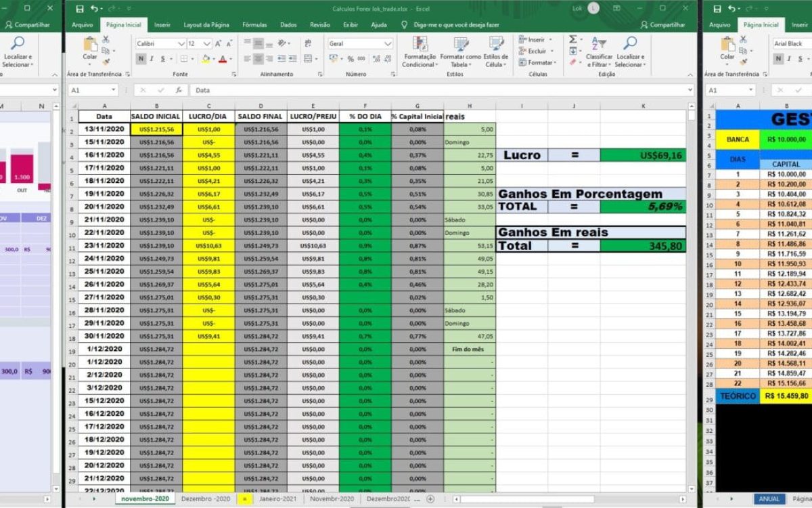Toggle Underline (S) in center window
The width and height of the screenshot is (812, 508).
tap(163, 59)
